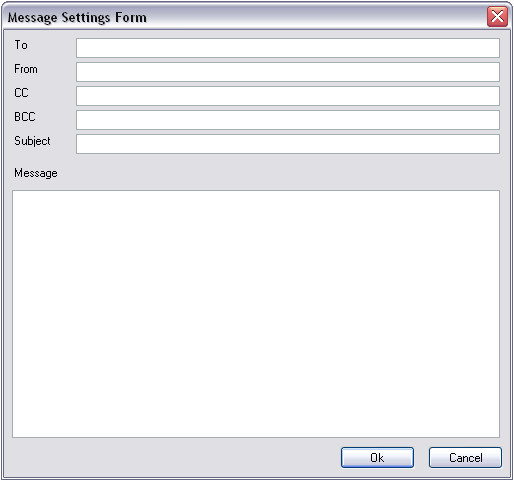This screenshot has width=514, height=481.
Task: Focus the From address text box
Action: [x=288, y=72]
